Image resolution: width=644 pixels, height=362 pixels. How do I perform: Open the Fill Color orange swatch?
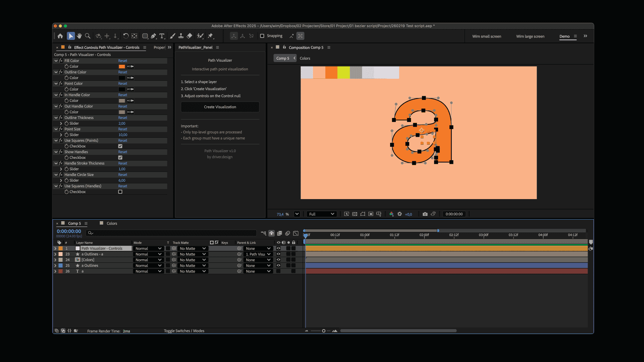(122, 66)
